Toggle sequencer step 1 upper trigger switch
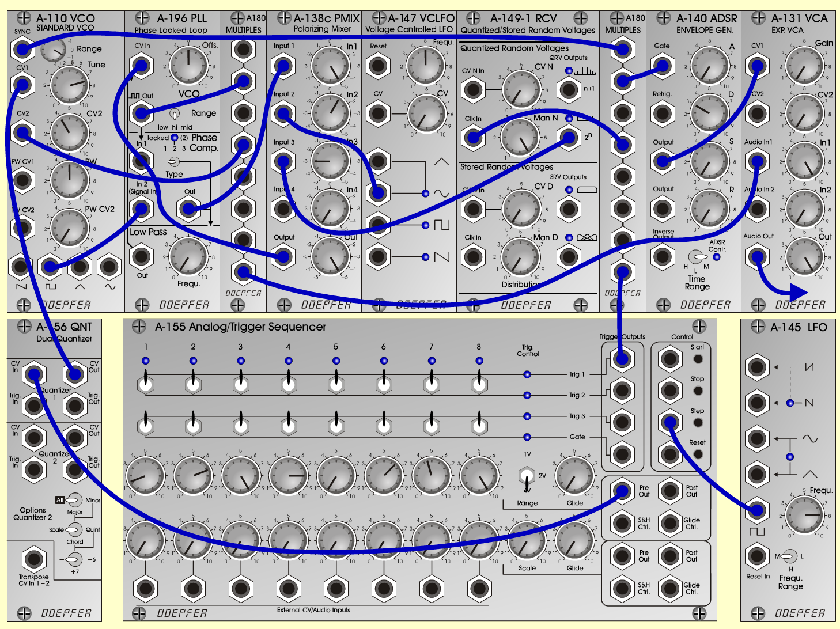Viewport: 840px width, 629px height. 146,381
